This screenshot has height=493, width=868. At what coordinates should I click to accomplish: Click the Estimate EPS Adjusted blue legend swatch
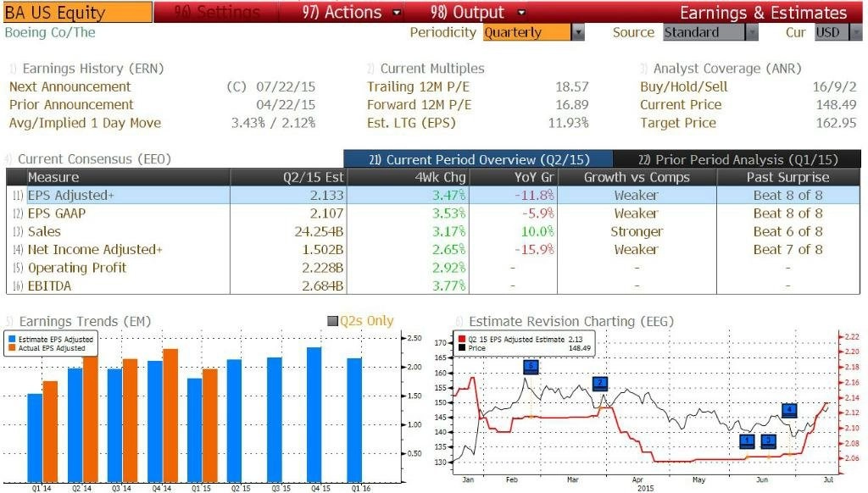click(x=12, y=339)
